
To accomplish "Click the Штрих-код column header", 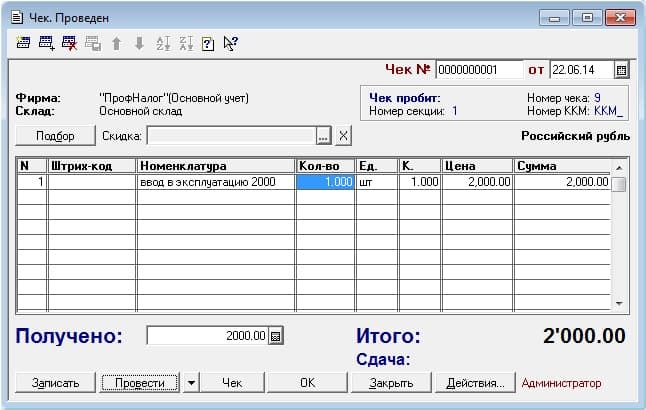I will click(x=91, y=166).
